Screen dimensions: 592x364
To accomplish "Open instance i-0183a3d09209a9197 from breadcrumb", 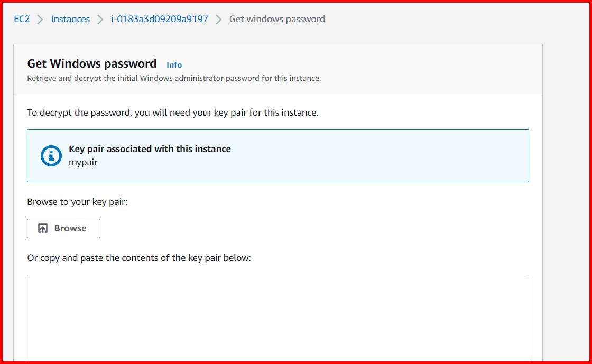I will [160, 18].
